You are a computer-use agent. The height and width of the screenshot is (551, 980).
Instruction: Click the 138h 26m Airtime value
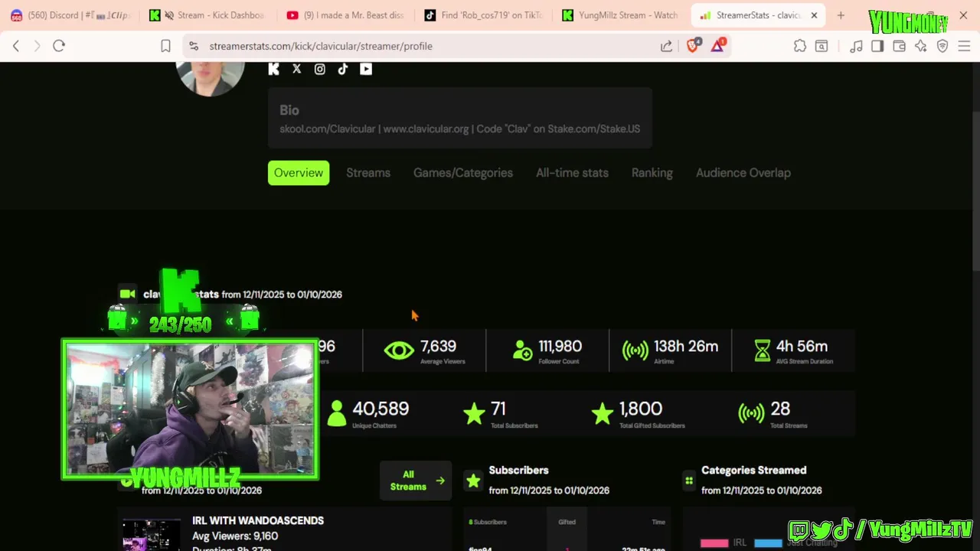click(x=686, y=347)
